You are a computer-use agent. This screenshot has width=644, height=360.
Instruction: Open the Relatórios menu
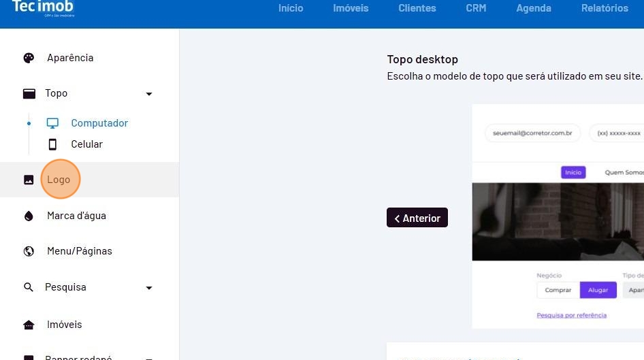pyautogui.click(x=605, y=8)
